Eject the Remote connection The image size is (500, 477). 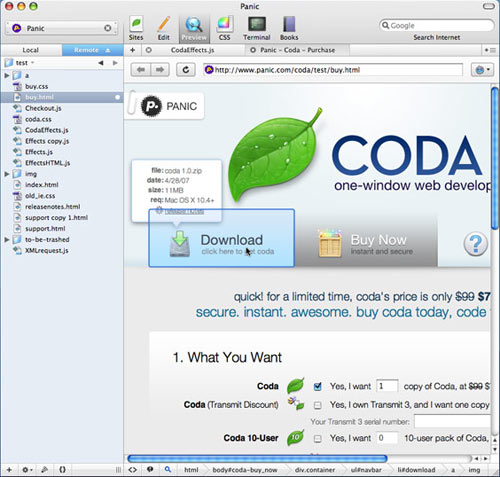click(x=108, y=50)
